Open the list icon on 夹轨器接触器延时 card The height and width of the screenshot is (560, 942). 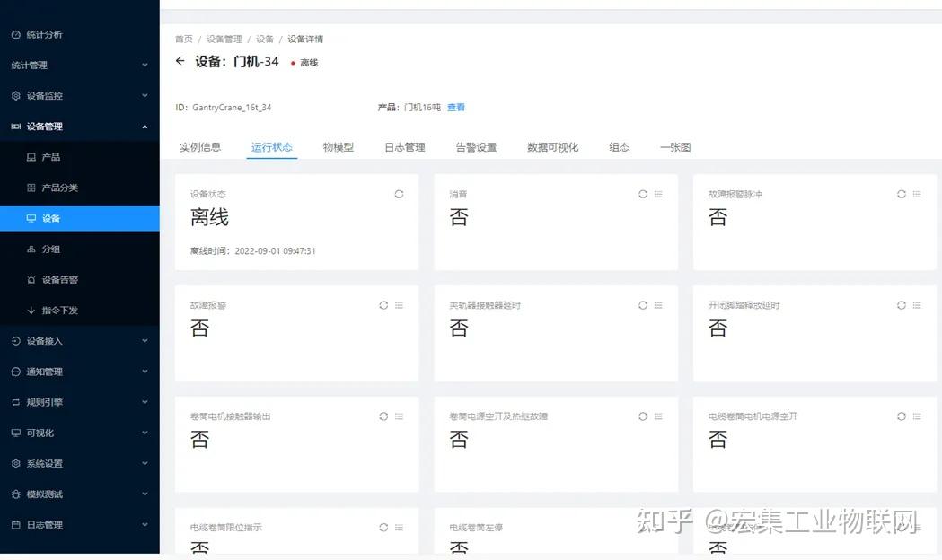[658, 305]
